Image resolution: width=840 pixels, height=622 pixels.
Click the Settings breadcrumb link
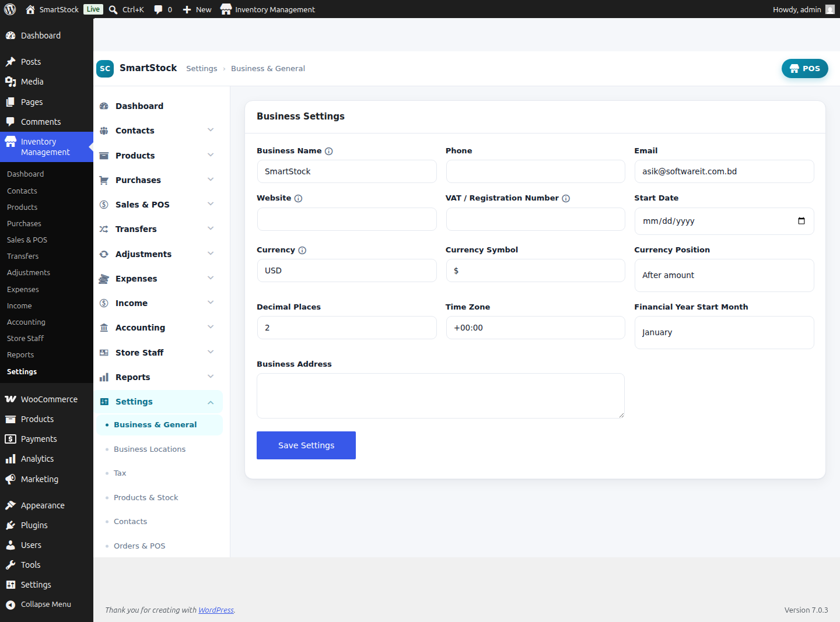pyautogui.click(x=202, y=69)
